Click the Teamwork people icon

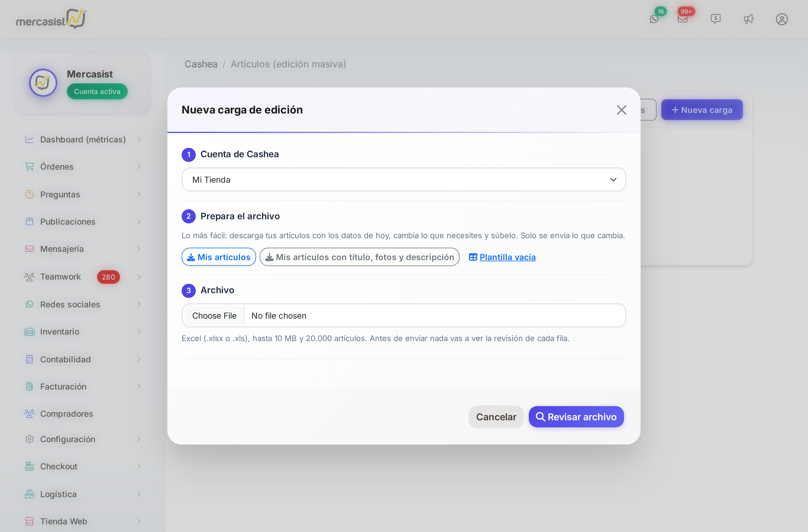point(30,277)
